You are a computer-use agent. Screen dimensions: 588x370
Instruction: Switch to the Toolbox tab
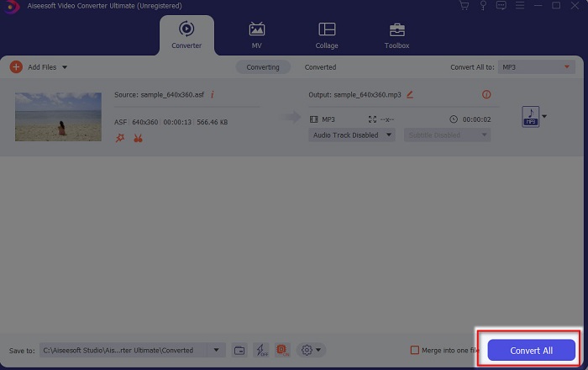click(x=396, y=35)
